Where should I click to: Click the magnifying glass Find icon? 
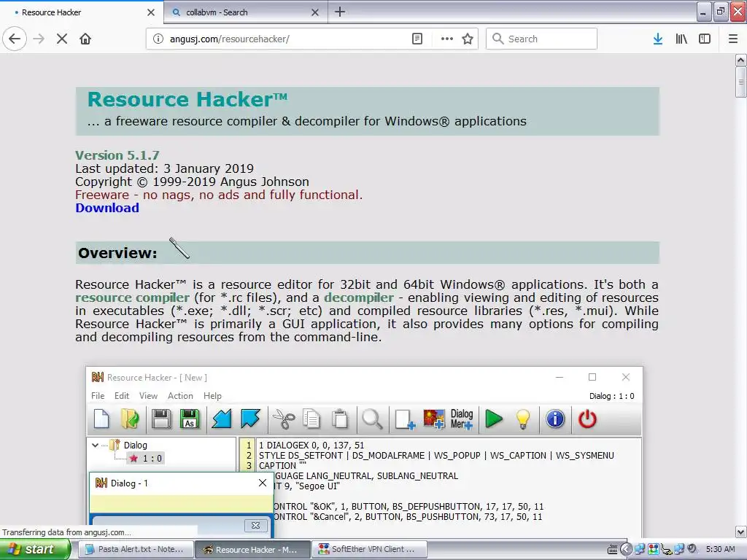pos(372,419)
